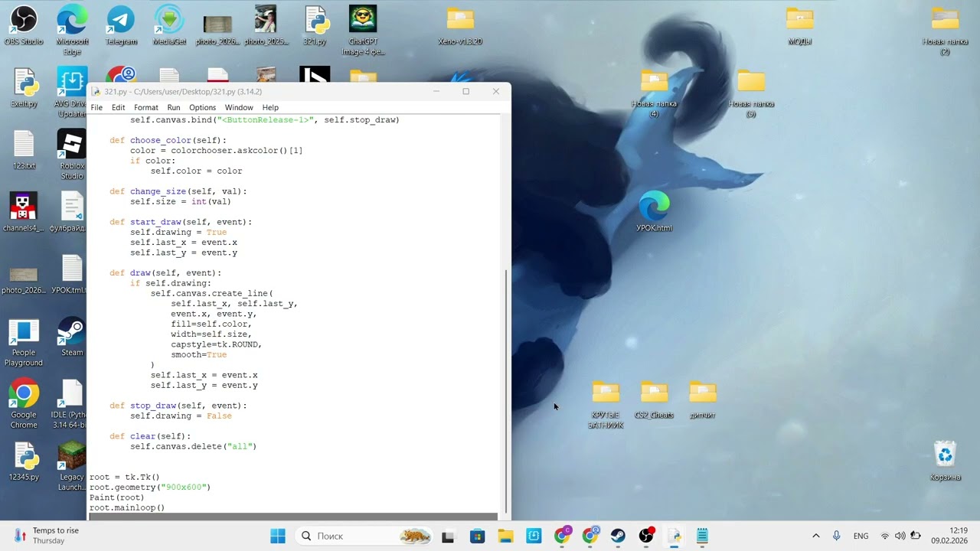The width and height of the screenshot is (980, 551).
Task: Select the КРУТЫЕ ВАТНИИК folder
Action: 606,404
